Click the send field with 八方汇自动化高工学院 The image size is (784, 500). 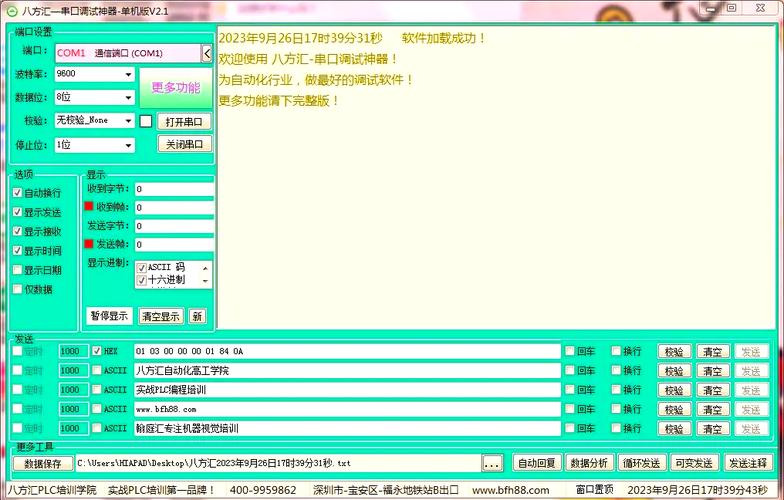tap(347, 370)
